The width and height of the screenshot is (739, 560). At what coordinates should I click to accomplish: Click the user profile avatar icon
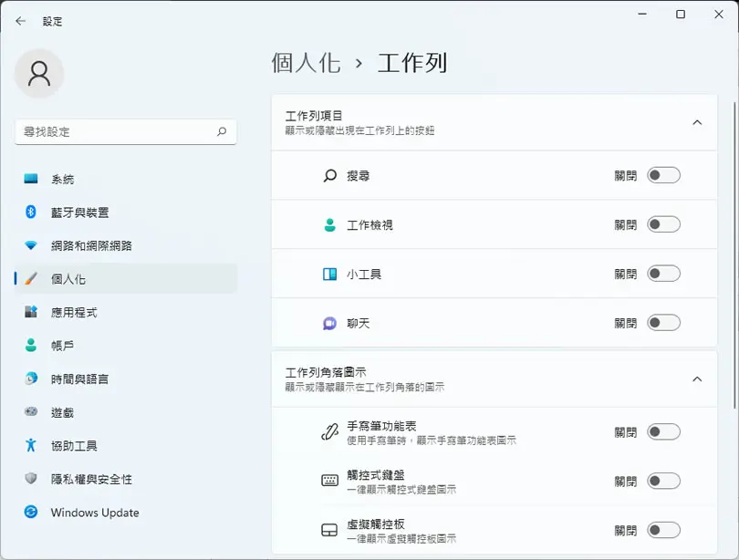39,74
